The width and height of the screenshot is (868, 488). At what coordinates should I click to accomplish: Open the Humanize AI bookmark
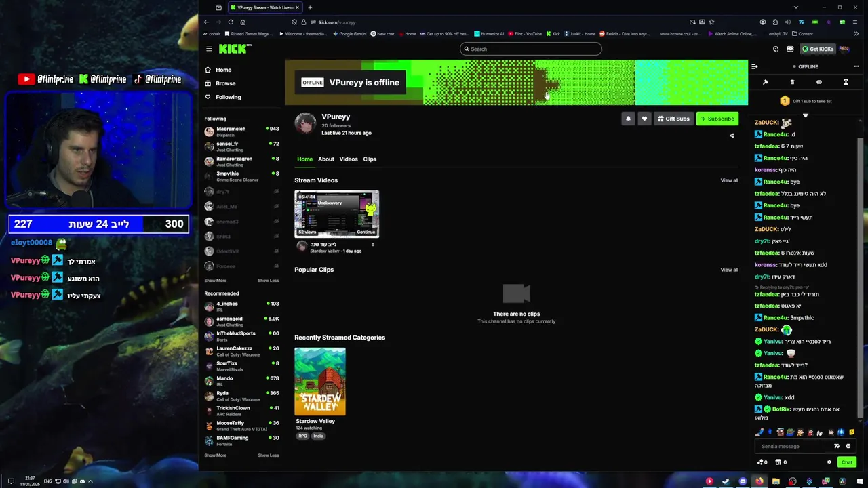(489, 34)
